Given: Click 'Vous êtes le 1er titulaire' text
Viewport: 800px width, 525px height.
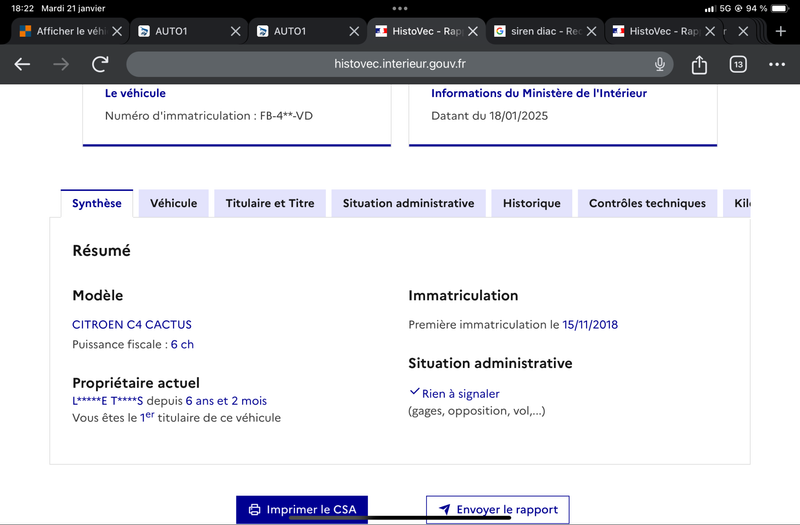Looking at the screenshot, I should pos(177,417).
